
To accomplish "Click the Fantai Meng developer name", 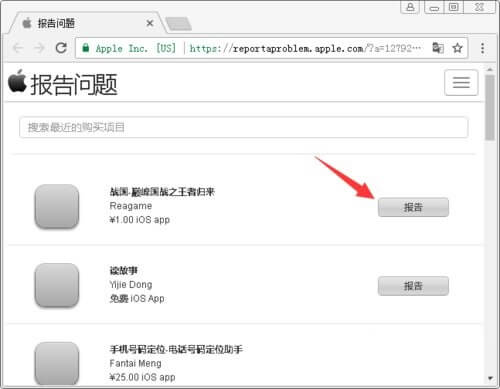I will tap(135, 363).
